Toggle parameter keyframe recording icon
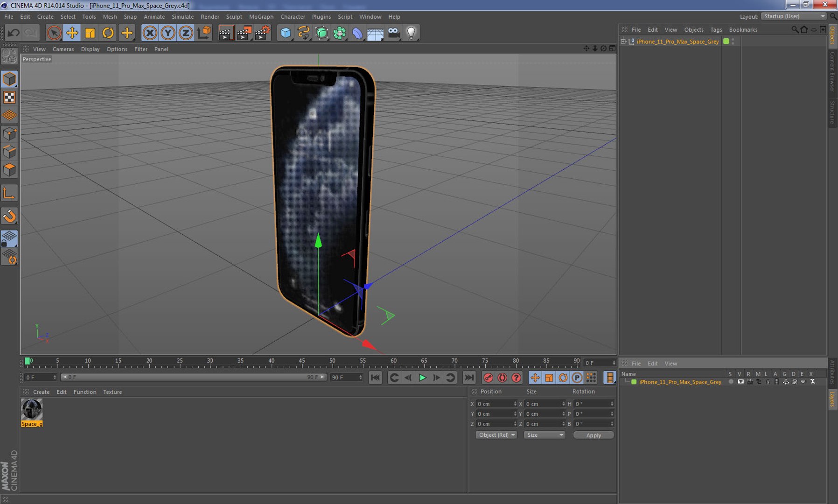This screenshot has width=838, height=504. click(577, 378)
